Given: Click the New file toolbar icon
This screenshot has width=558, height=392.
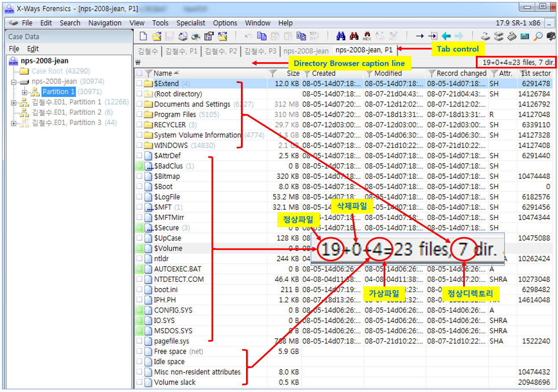Looking at the screenshot, I should pyautogui.click(x=144, y=36).
